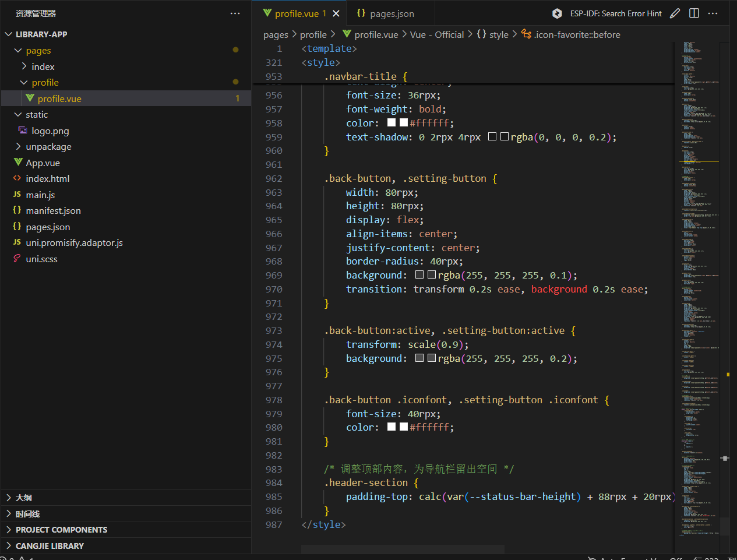
Task: Open uni.scss file
Action: 41,259
